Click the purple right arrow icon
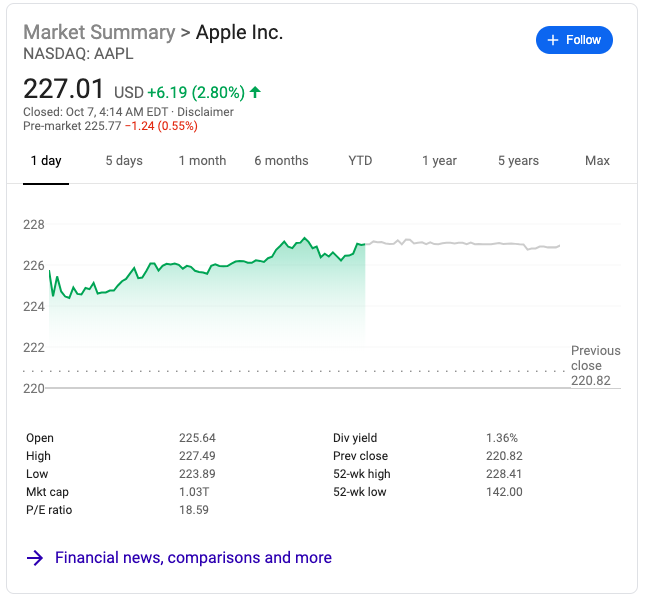This screenshot has height=598, width=646. coord(35,558)
